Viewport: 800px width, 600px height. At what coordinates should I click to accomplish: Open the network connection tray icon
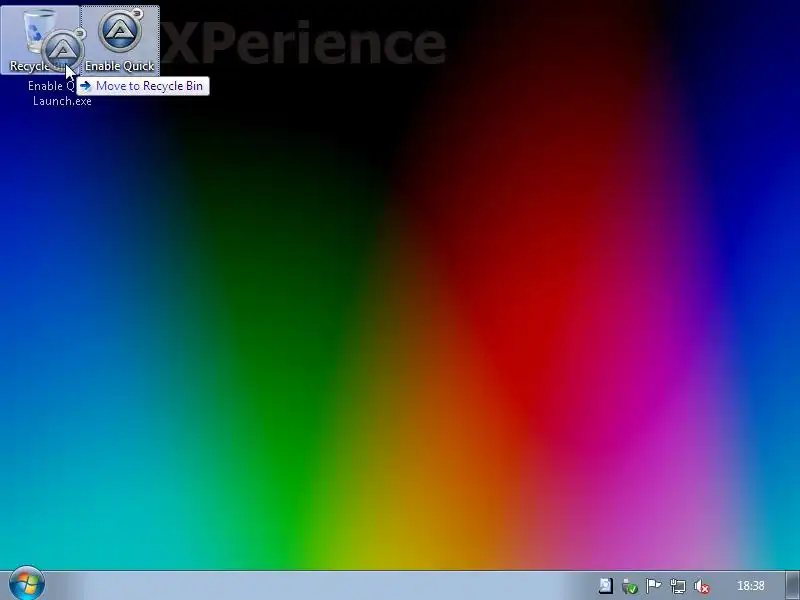pos(678,586)
